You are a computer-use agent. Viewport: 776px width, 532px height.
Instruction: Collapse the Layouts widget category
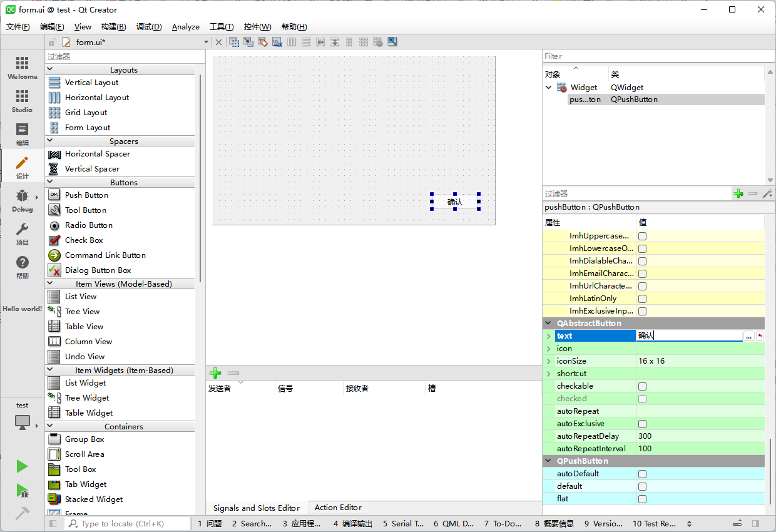[50, 69]
